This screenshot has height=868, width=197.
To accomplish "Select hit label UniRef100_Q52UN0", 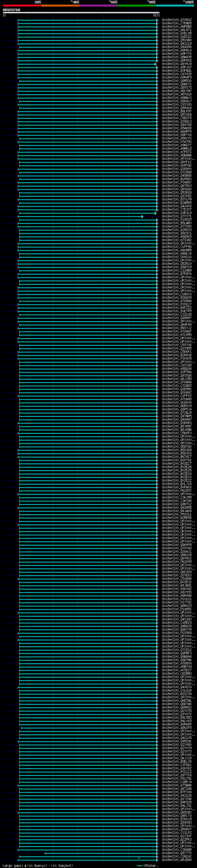I will 177,40.
